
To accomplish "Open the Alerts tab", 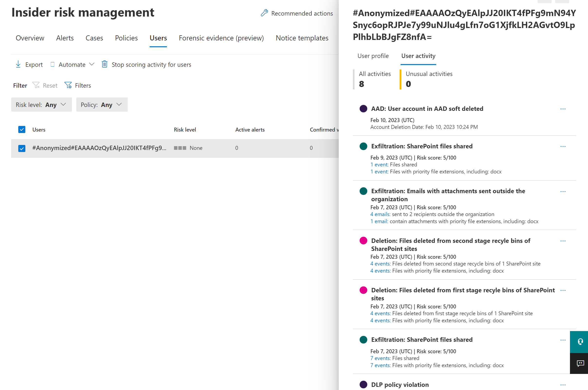I will (x=65, y=38).
